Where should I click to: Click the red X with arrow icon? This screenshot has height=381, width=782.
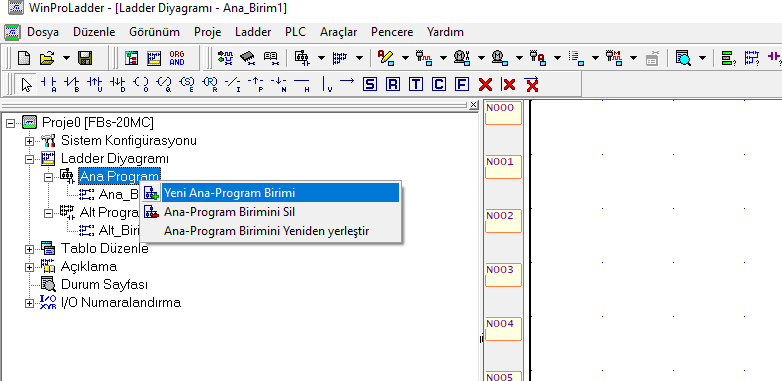click(x=532, y=84)
